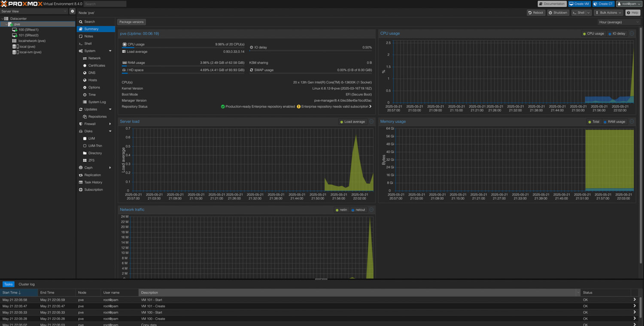
Task: Open the ZFS disks page
Action: [91, 160]
